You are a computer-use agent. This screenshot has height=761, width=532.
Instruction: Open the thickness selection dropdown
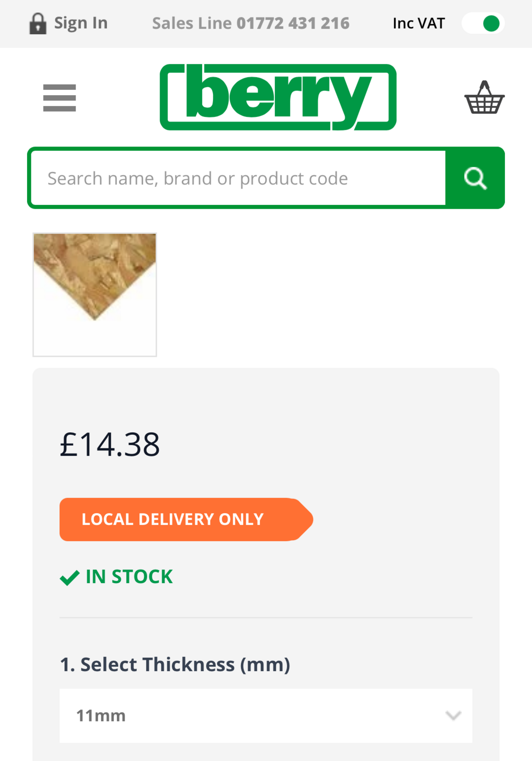(x=266, y=715)
